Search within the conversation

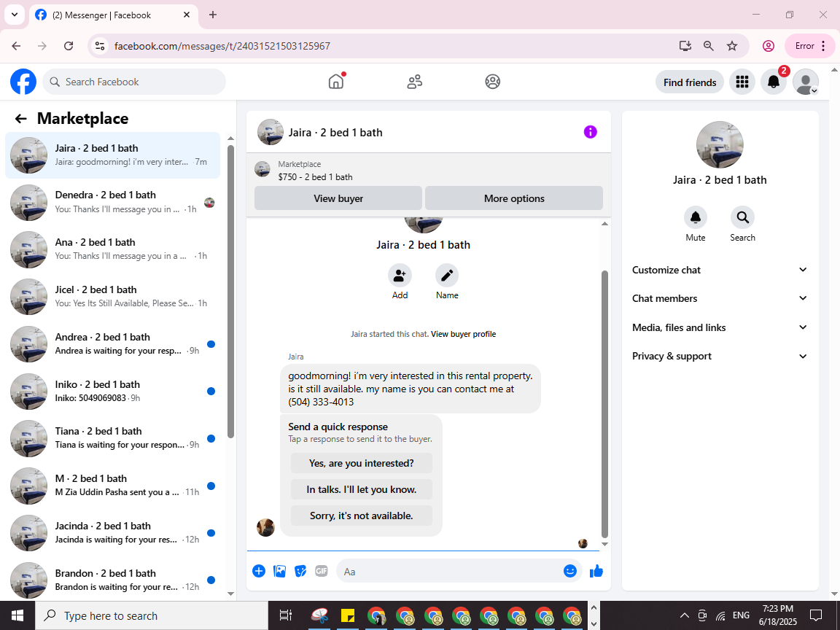[742, 217]
